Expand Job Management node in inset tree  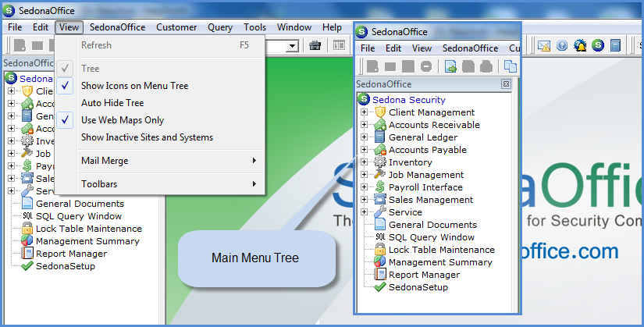(364, 175)
